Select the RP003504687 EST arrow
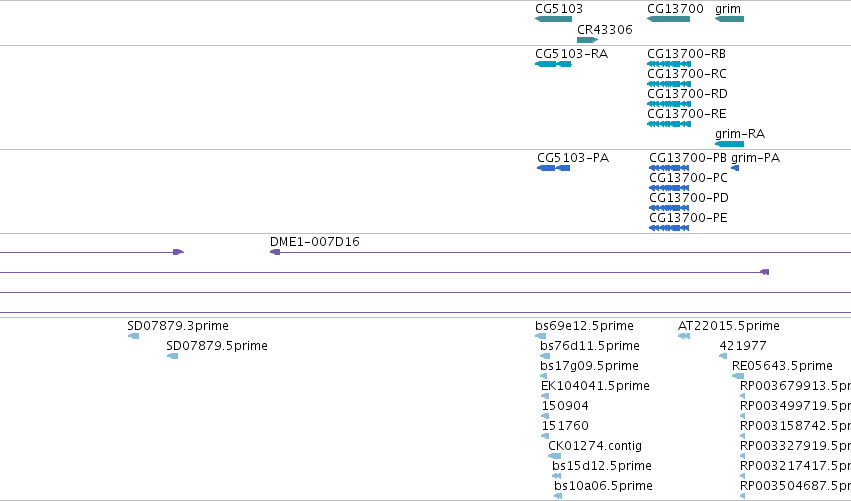 pos(742,496)
